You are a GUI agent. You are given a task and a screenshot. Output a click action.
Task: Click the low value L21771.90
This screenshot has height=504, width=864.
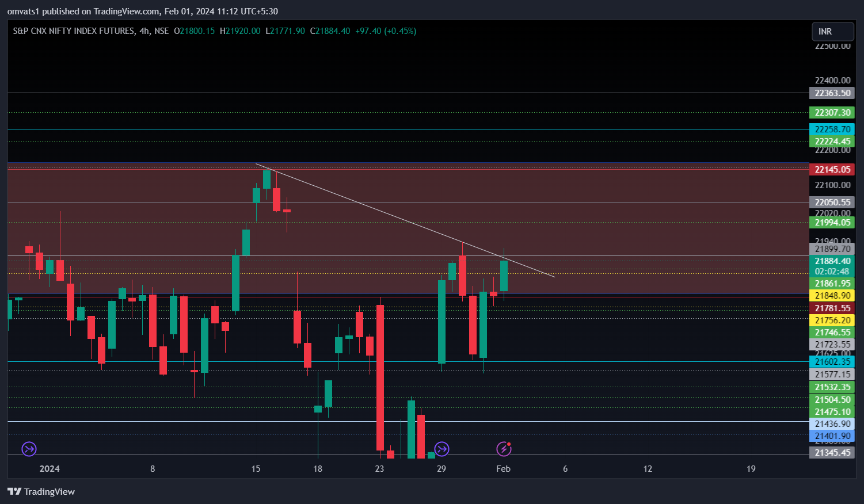pyautogui.click(x=285, y=31)
